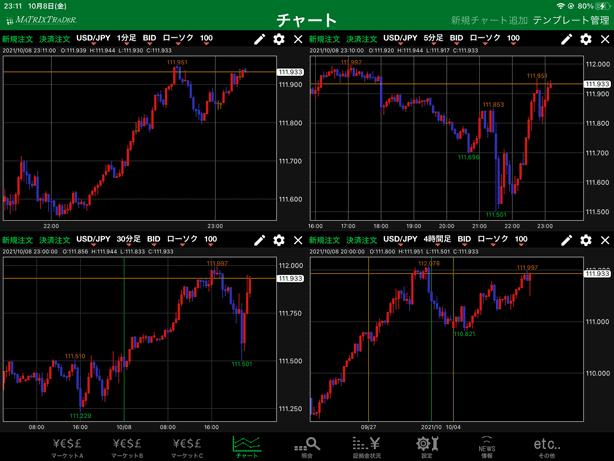614x461 pixels.
Task: Open gear settings on 5分足 chart
Action: pyautogui.click(x=586, y=39)
